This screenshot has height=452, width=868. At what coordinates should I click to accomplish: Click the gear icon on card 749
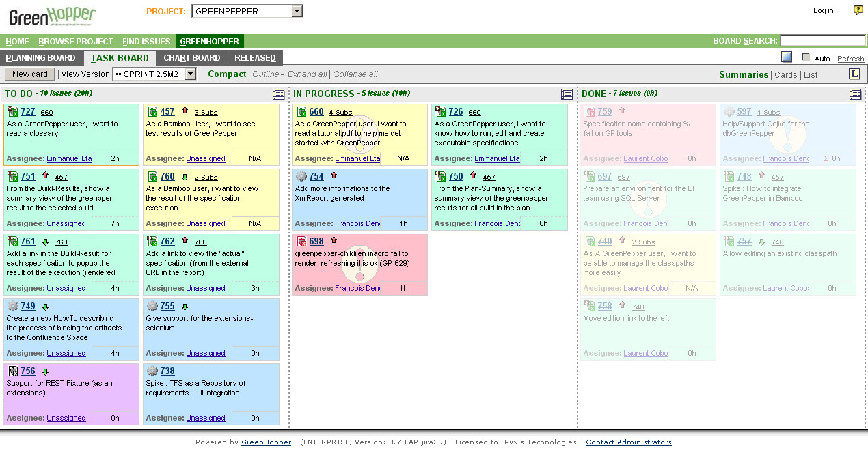13,307
